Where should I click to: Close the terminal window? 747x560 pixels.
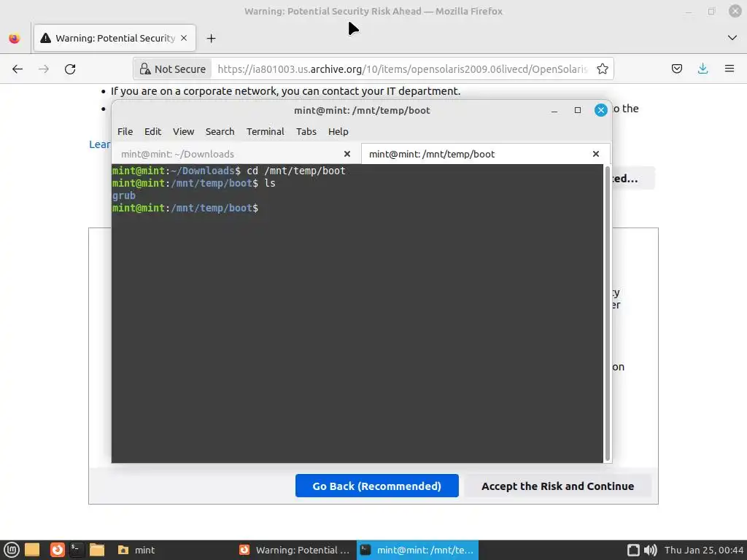601,111
